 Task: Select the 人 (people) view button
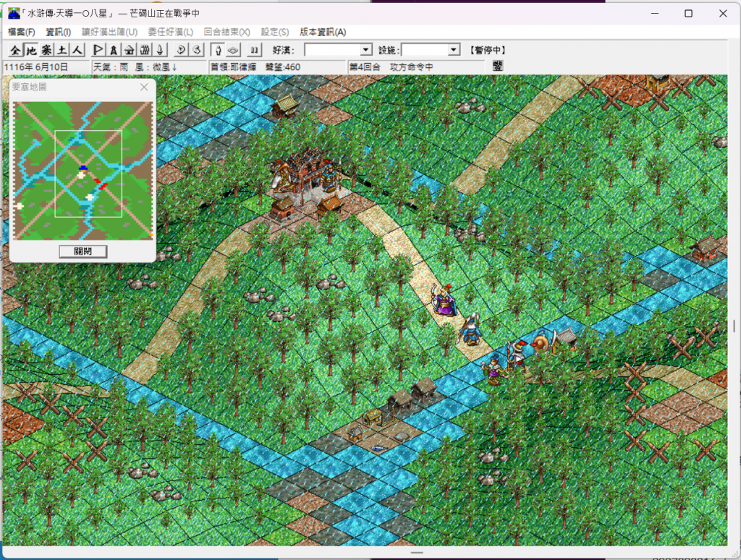click(x=77, y=50)
